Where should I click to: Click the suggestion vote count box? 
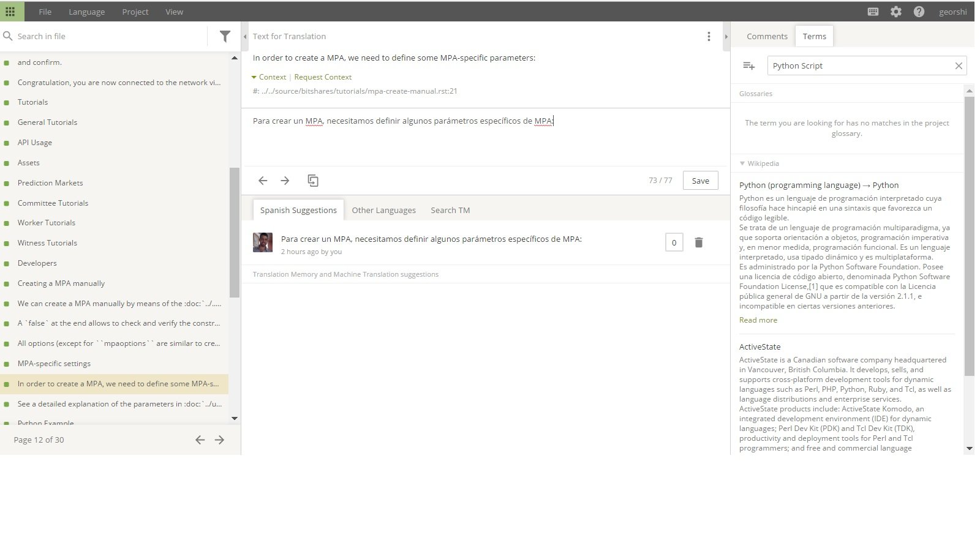[x=674, y=242]
